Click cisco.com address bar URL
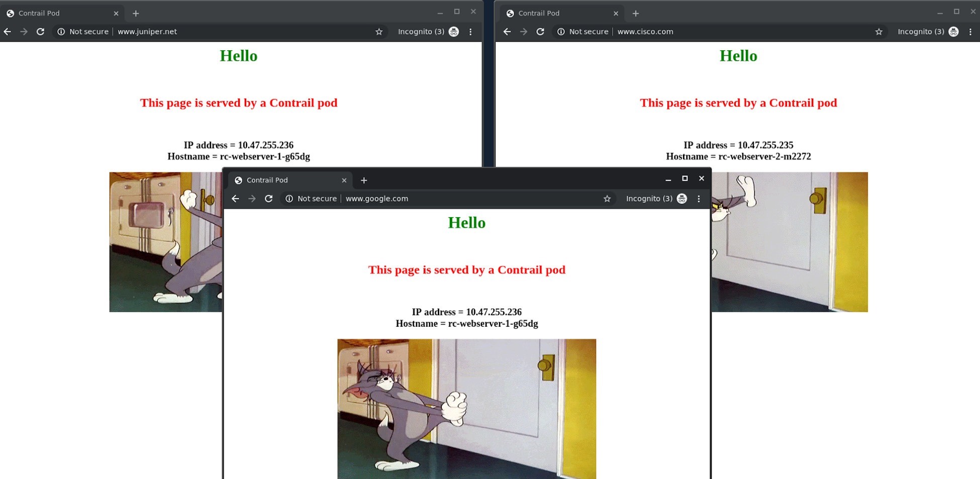The width and height of the screenshot is (980, 479). point(645,32)
